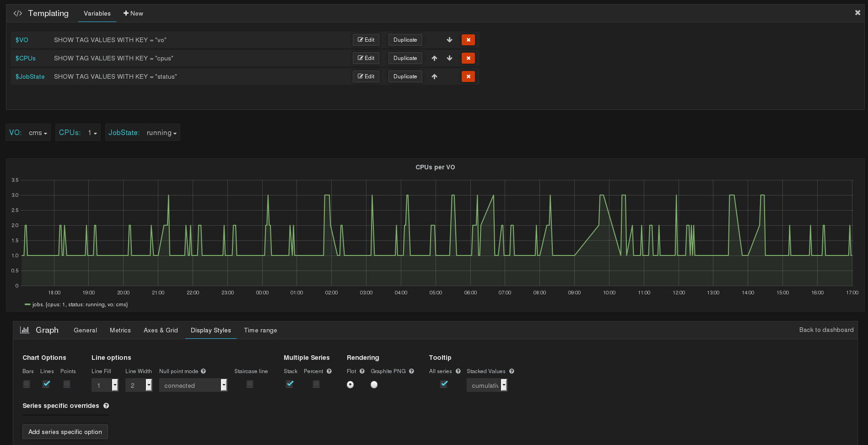Click the Edit pencil icon for $JobState

tap(366, 76)
